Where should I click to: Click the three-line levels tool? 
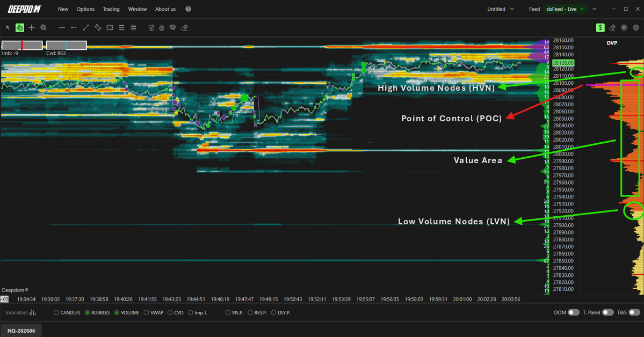pyautogui.click(x=121, y=27)
